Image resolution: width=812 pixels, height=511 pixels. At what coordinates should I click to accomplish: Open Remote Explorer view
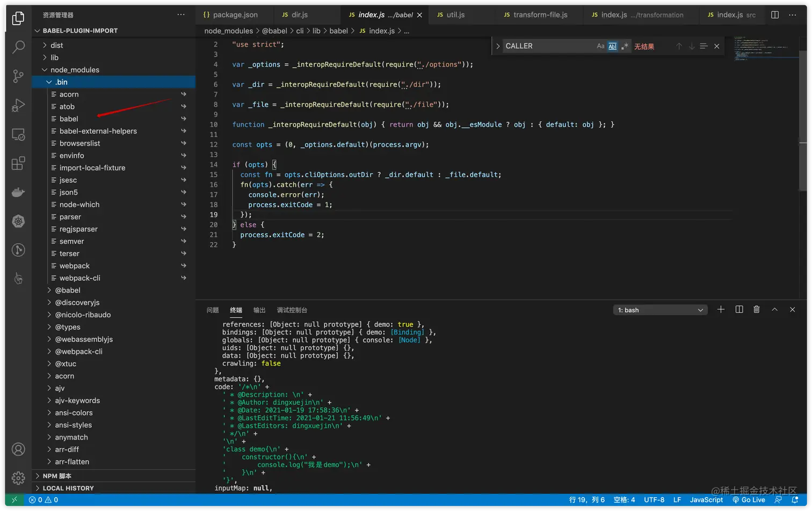pyautogui.click(x=18, y=134)
